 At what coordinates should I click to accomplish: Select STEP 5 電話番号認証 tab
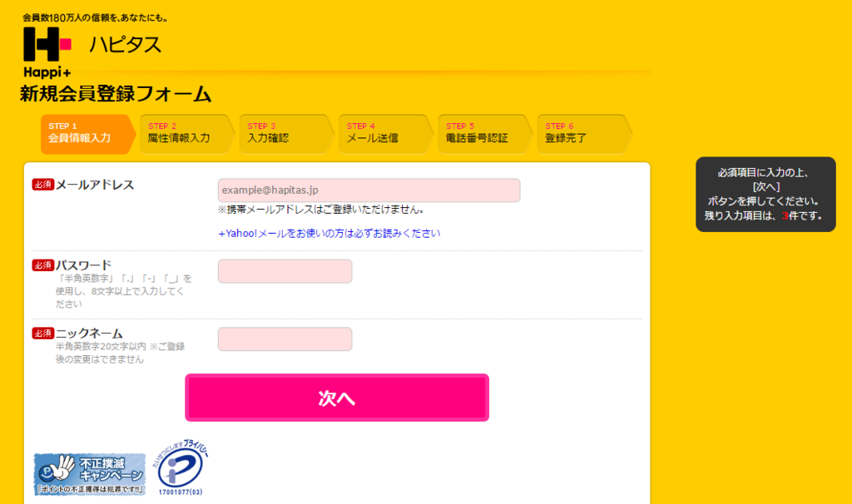point(485,134)
